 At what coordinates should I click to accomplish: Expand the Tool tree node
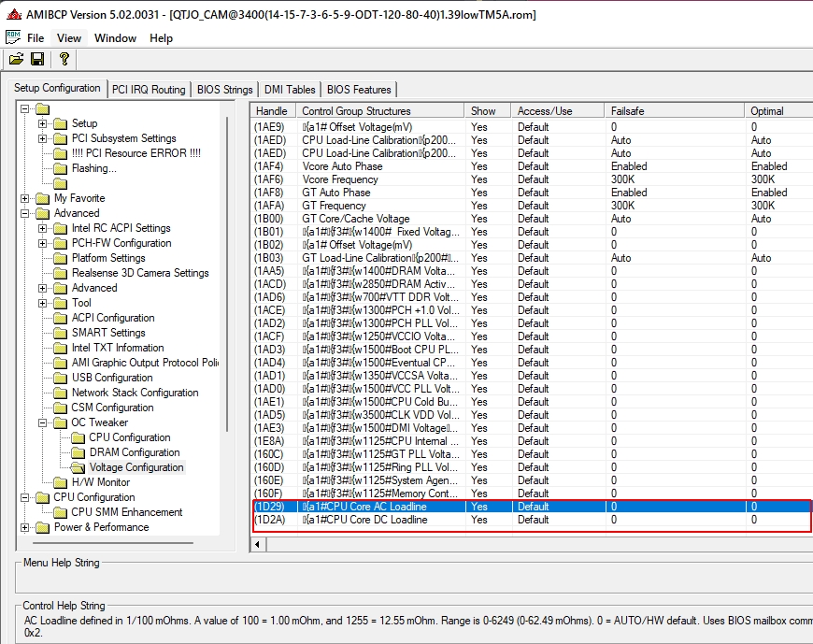(42, 304)
